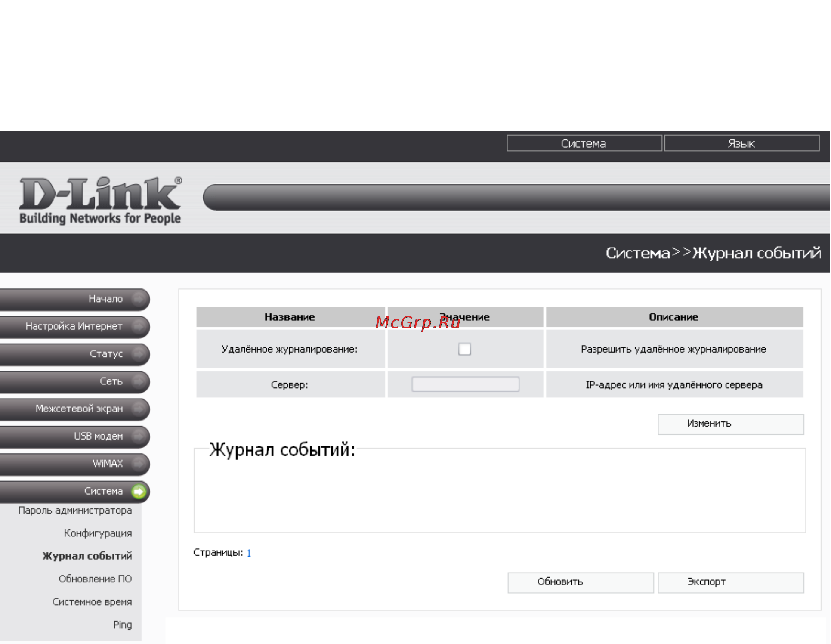Click the Экспорт button

coord(731,582)
